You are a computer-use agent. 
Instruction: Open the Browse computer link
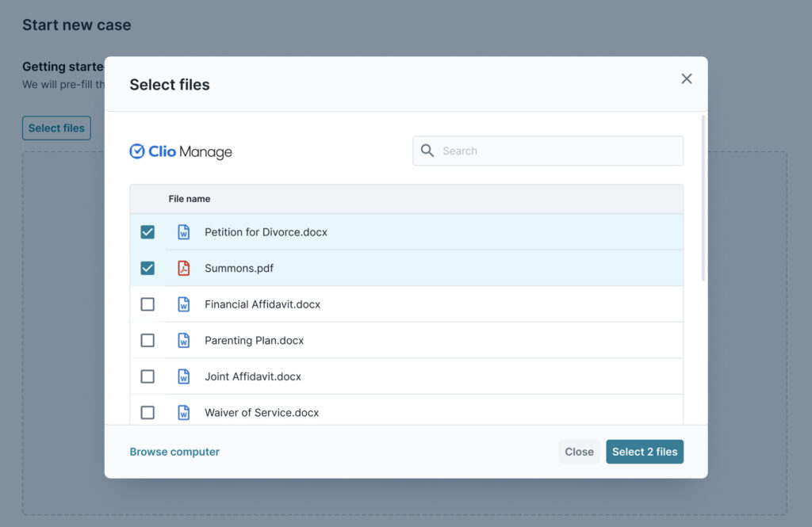[174, 452]
